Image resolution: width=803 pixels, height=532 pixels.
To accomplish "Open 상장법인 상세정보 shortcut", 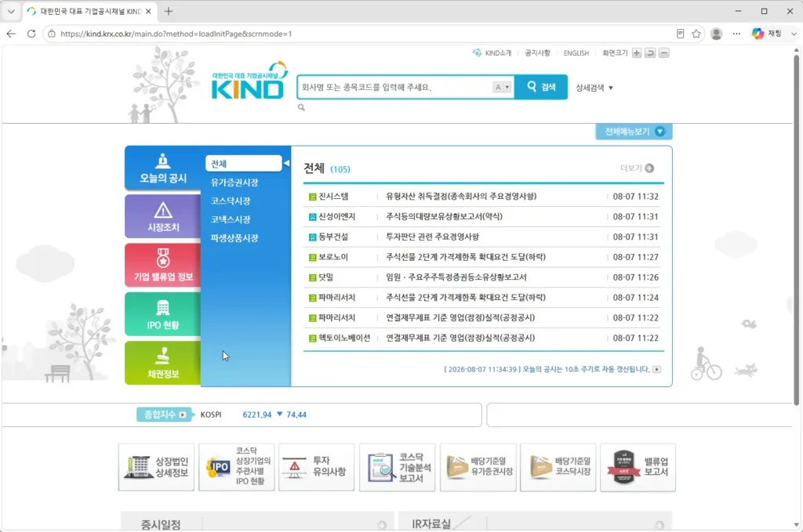I will (x=156, y=467).
